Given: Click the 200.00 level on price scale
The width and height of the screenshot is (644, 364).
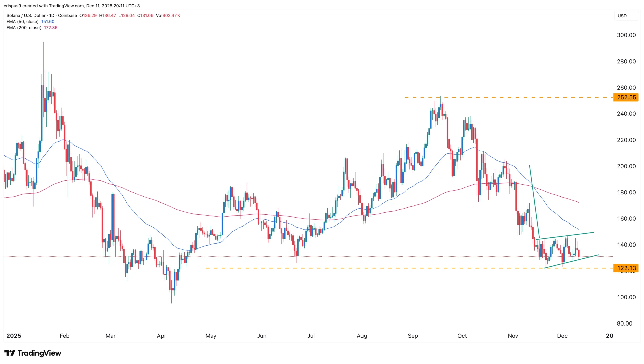Looking at the screenshot, I should coord(626,166).
